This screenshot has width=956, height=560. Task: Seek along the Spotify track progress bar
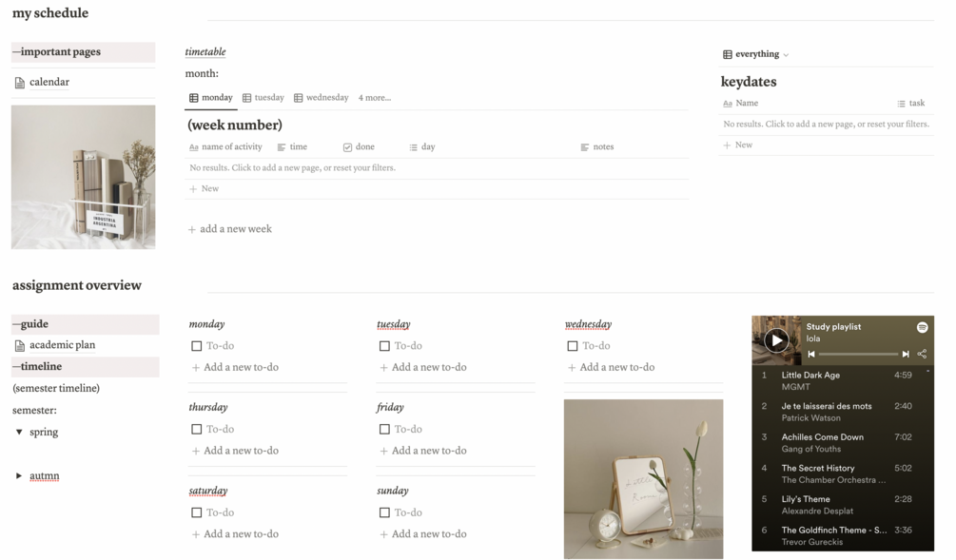tap(858, 354)
